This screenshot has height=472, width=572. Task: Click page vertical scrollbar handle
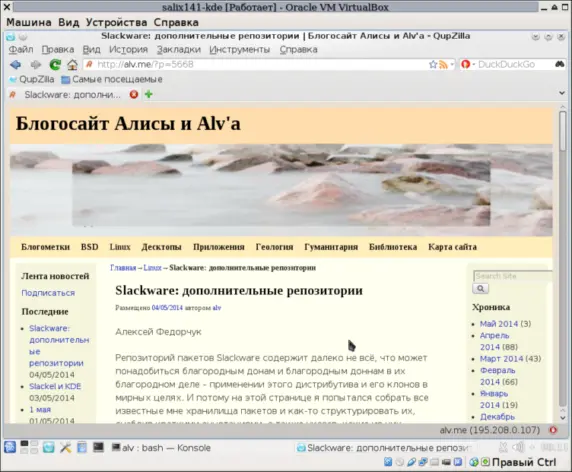coord(563,131)
